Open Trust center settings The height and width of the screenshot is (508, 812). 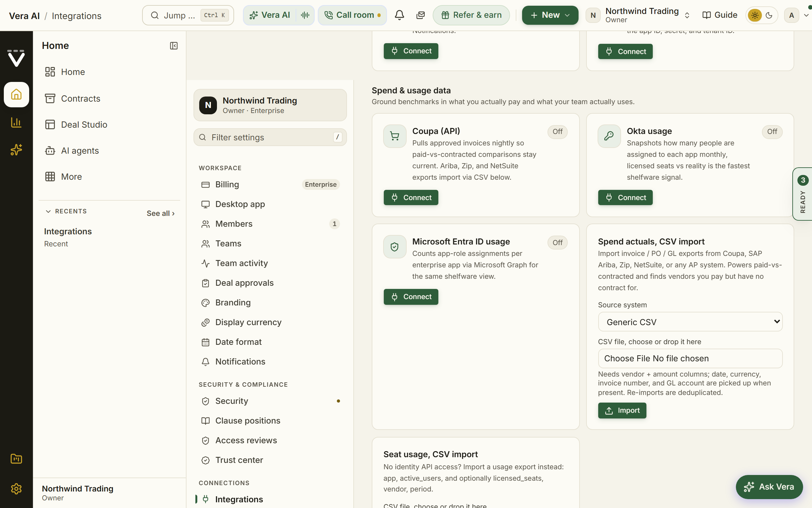(x=270, y=460)
